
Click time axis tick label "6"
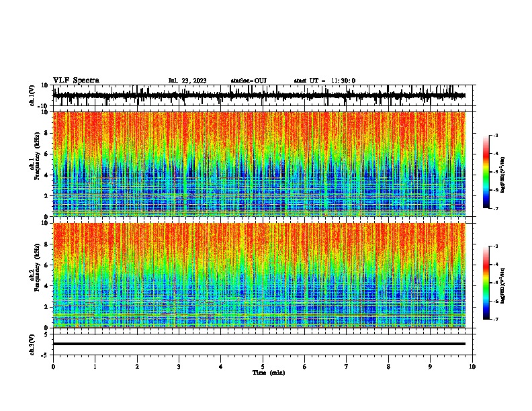tap(305, 367)
